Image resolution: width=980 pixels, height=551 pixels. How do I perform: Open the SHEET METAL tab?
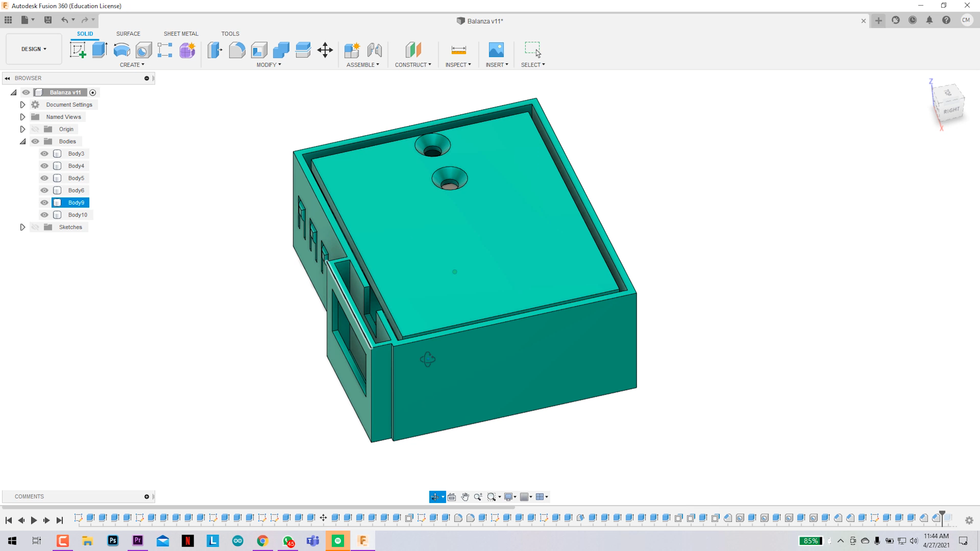[181, 34]
